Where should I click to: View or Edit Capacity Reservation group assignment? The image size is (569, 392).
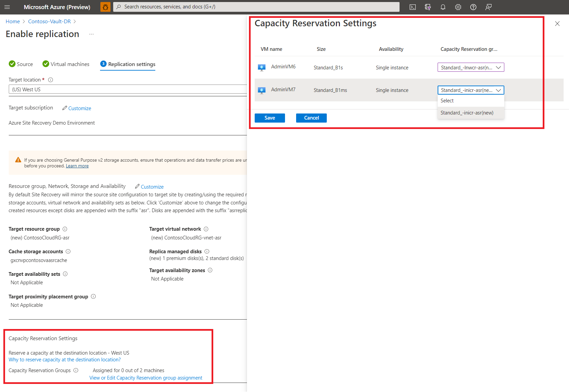tap(146, 378)
